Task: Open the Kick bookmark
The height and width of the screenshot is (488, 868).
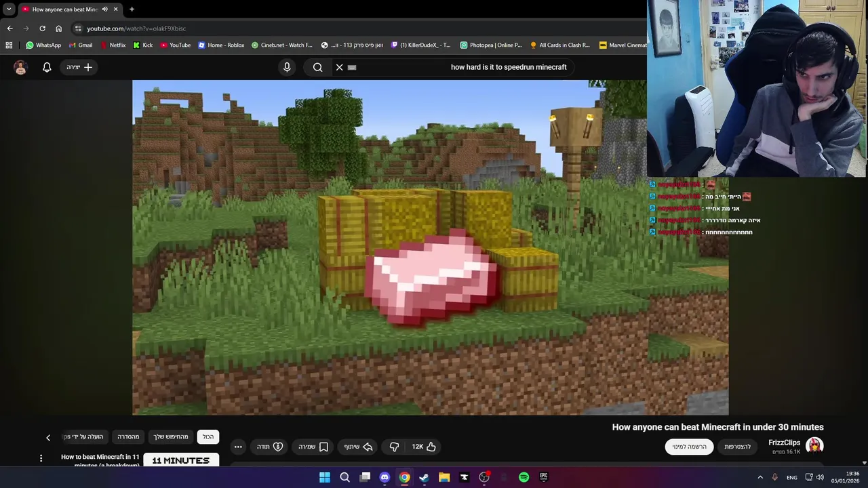Action: point(143,45)
